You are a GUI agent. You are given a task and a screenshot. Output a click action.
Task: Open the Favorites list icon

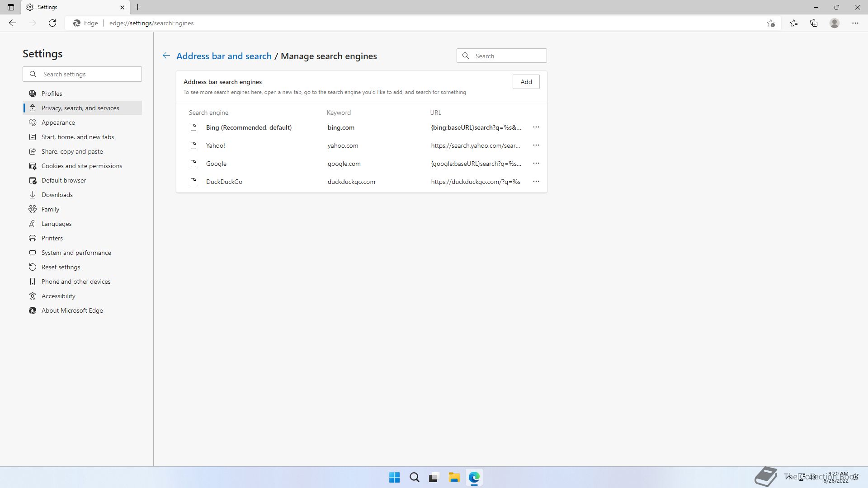coord(794,23)
